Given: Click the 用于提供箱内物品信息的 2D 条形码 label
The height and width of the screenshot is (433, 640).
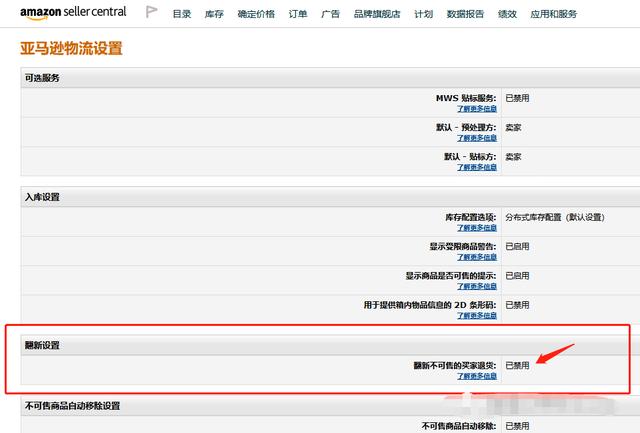Looking at the screenshot, I should pos(430,305).
